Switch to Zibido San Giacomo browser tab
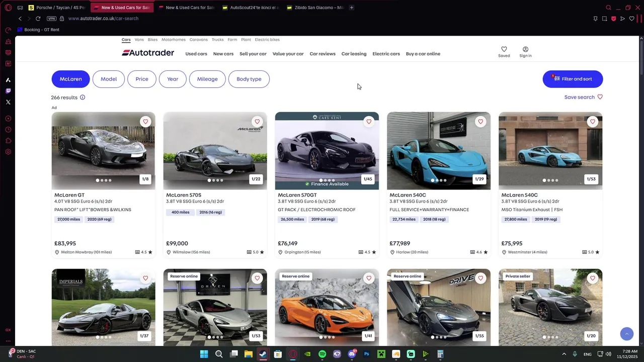644x362 pixels. [314, 8]
